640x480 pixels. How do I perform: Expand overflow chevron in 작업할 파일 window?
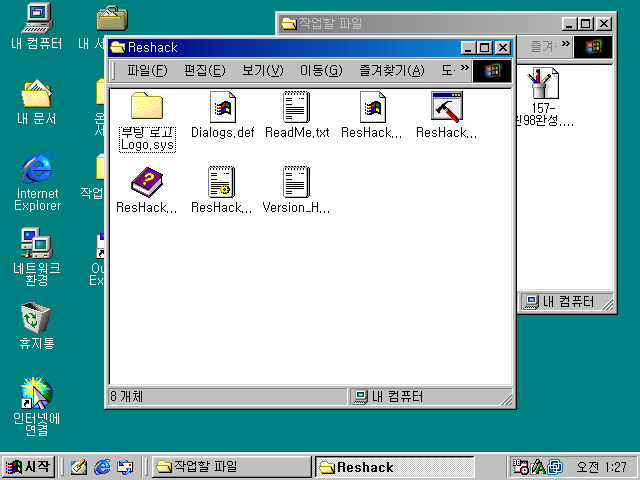pyautogui.click(x=565, y=43)
